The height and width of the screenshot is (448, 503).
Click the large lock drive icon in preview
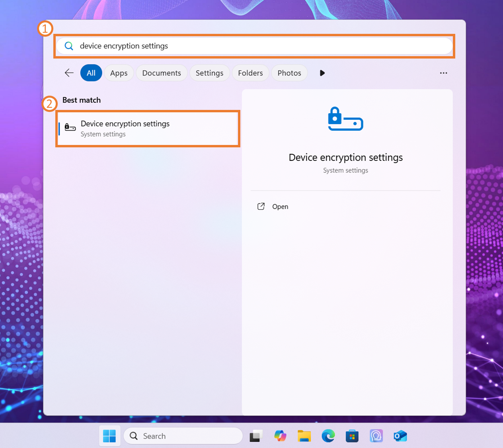point(345,119)
